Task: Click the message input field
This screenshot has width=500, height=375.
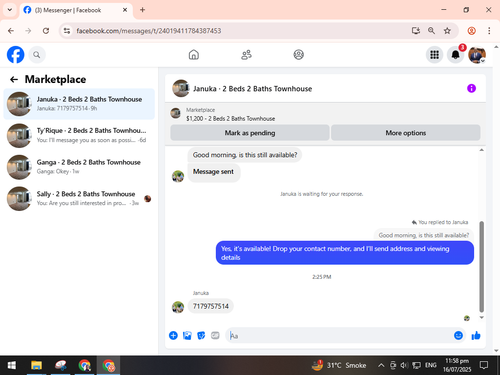Action: tap(340, 335)
